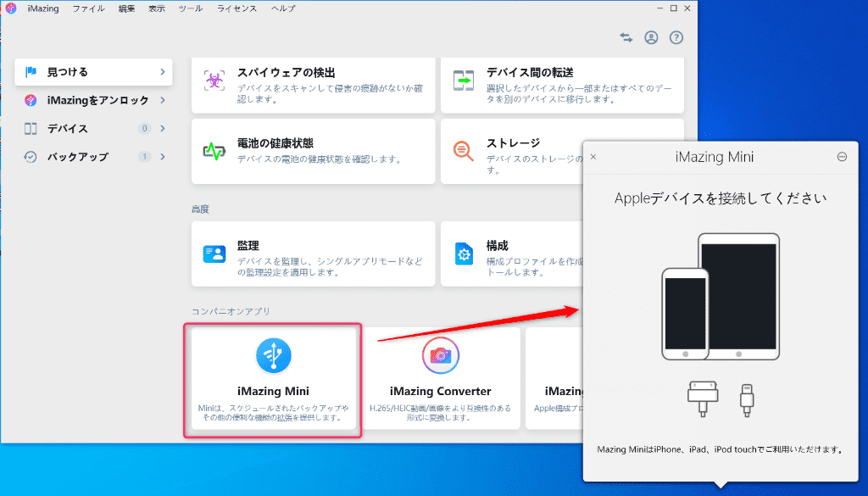
Task: Select 見つける in the sidebar
Action: [x=93, y=72]
